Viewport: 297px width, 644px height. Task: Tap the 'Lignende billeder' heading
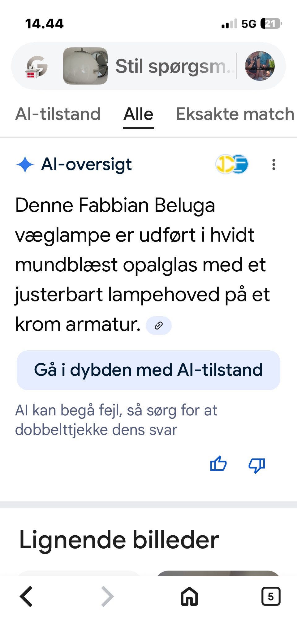tap(119, 540)
